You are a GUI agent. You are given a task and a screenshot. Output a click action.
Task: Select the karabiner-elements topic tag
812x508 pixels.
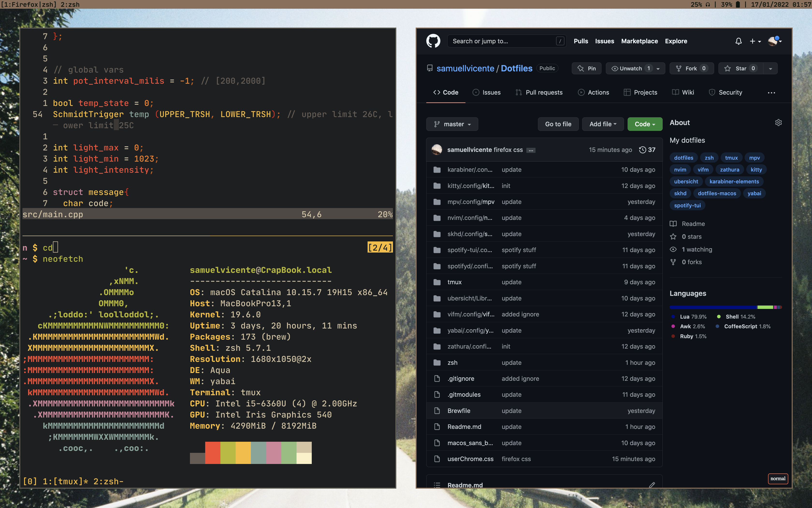[734, 181]
